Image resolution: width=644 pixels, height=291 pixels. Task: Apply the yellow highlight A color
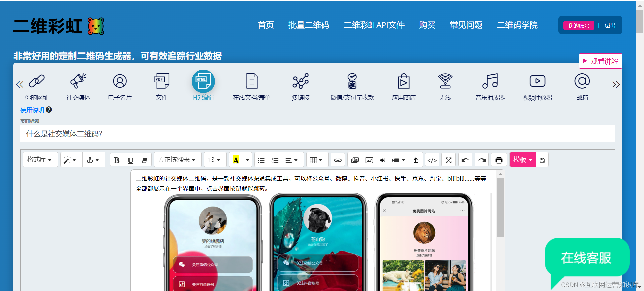(x=236, y=160)
